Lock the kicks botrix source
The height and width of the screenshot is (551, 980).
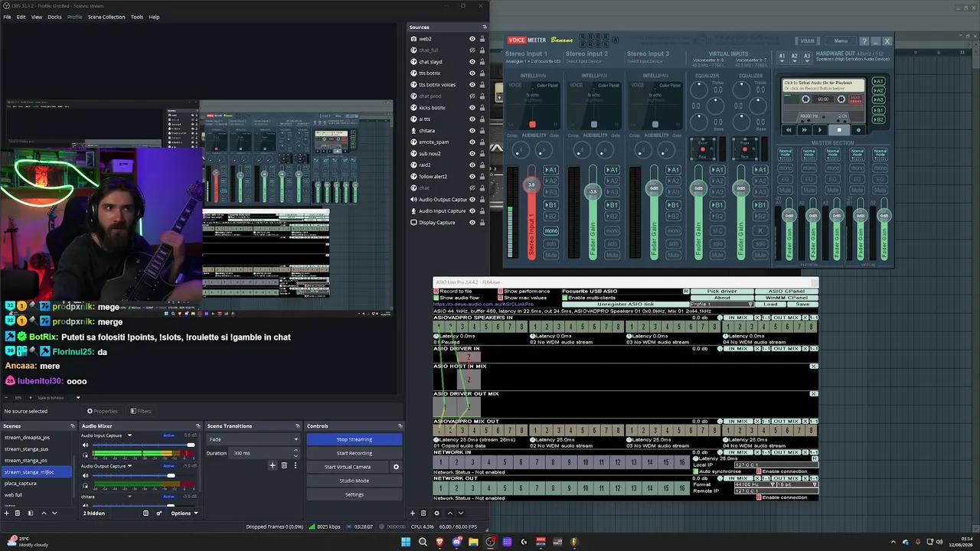tap(482, 108)
